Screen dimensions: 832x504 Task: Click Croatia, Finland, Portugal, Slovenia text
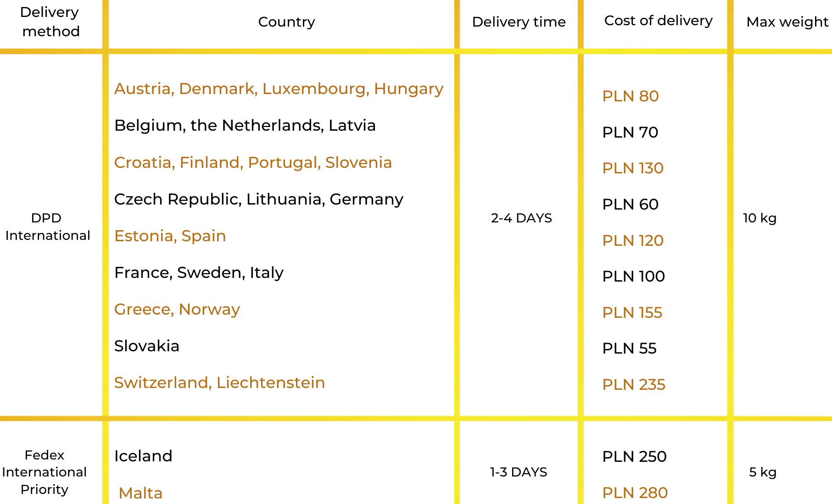[x=253, y=162]
